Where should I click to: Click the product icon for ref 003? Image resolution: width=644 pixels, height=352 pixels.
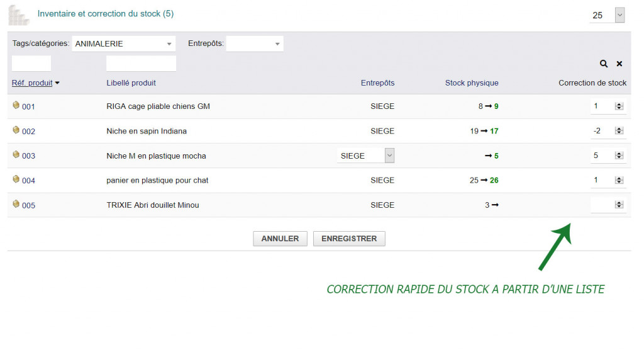tap(16, 154)
